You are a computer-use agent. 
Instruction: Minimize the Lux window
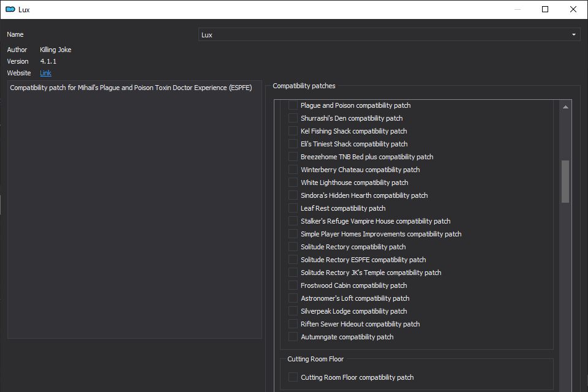[x=518, y=9]
